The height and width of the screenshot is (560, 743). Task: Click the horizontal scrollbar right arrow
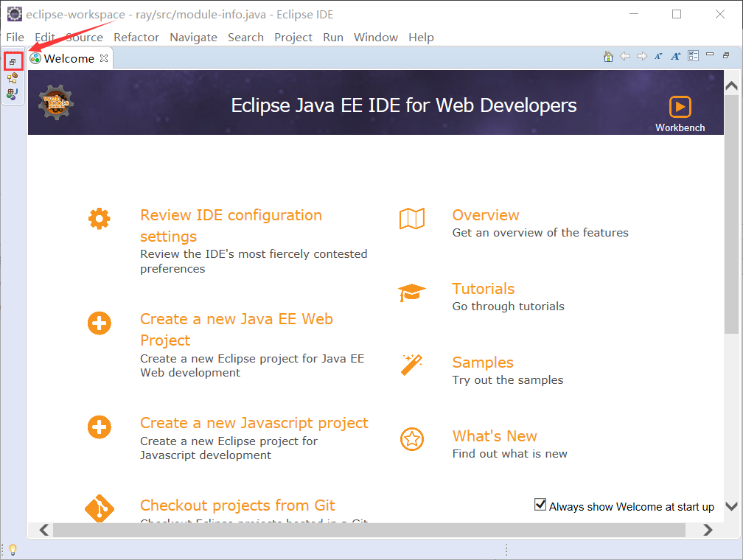(708, 530)
